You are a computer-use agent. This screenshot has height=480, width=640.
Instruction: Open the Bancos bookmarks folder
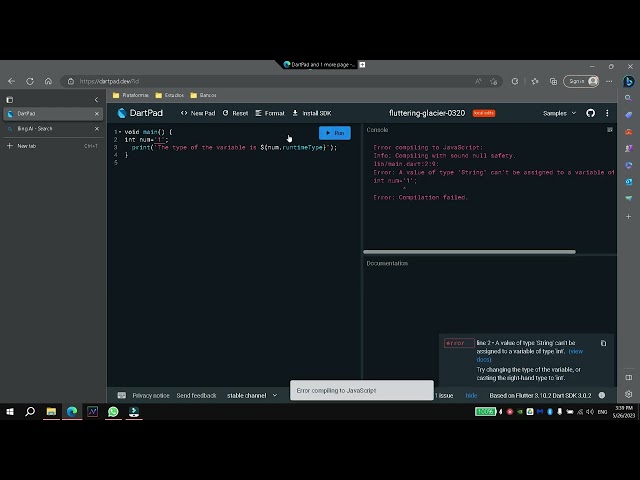coord(203,95)
